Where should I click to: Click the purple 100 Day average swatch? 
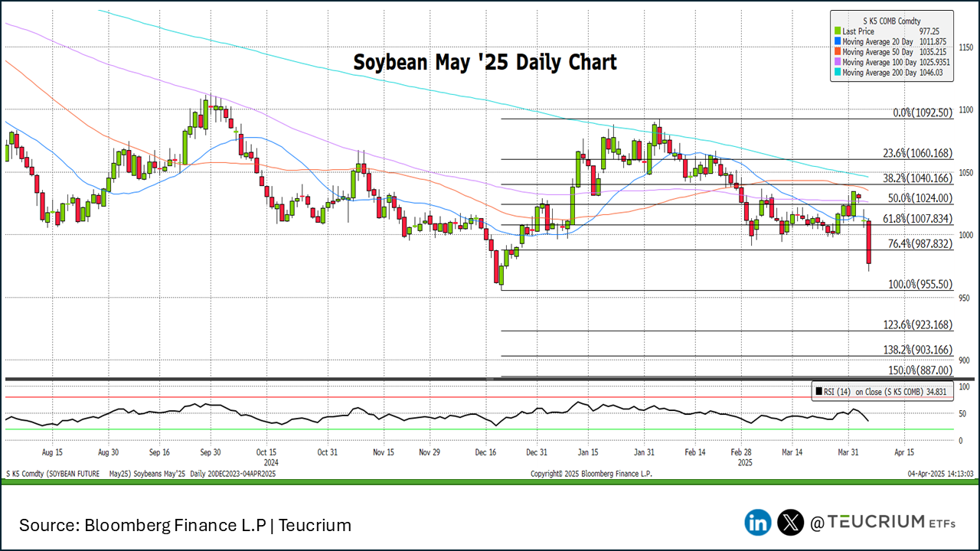pyautogui.click(x=837, y=62)
